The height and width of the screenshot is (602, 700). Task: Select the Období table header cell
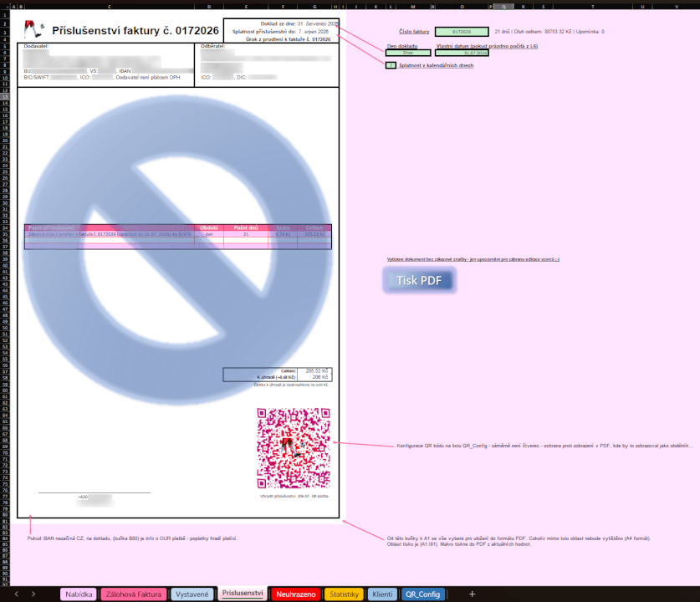pos(209,227)
